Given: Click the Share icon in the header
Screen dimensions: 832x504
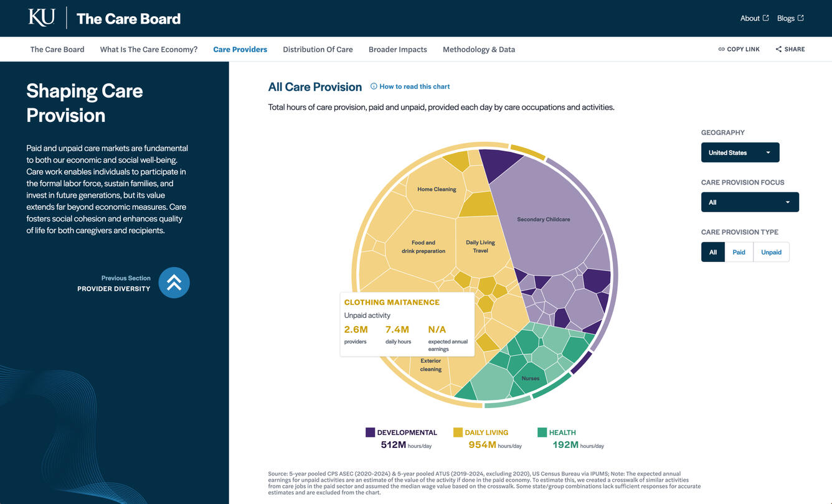Looking at the screenshot, I should [778, 49].
